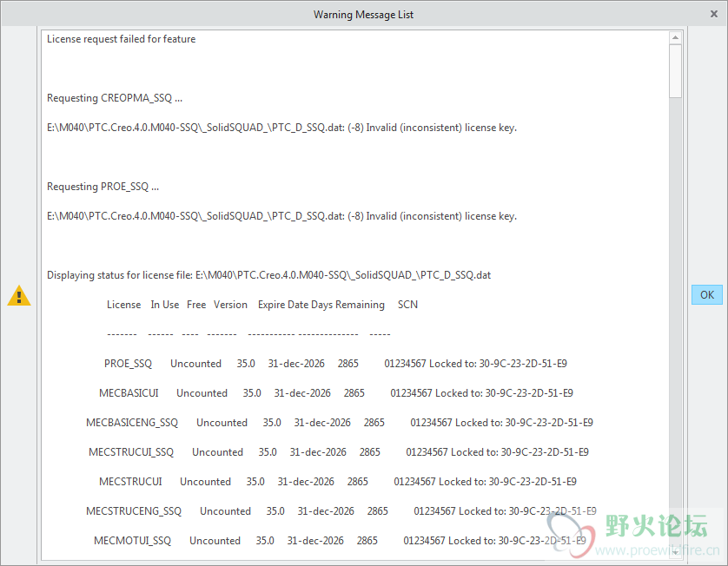728x566 pixels.
Task: Click the scroll up arrow
Action: tap(675, 37)
